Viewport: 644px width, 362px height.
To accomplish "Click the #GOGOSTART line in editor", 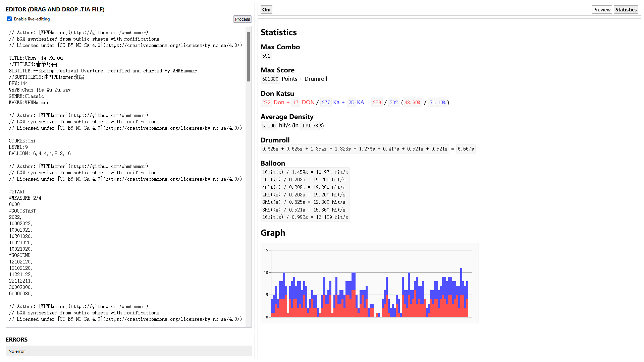I will pyautogui.click(x=22, y=211).
